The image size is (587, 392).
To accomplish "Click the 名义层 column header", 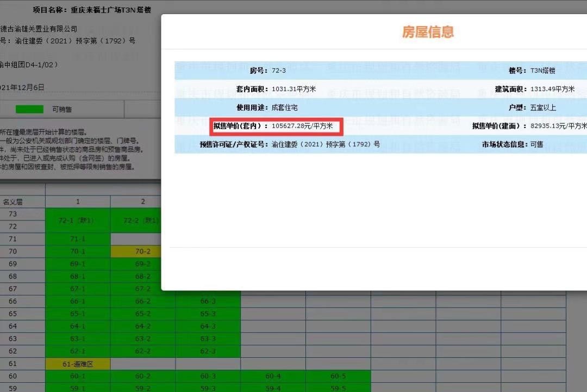I will pyautogui.click(x=13, y=202).
